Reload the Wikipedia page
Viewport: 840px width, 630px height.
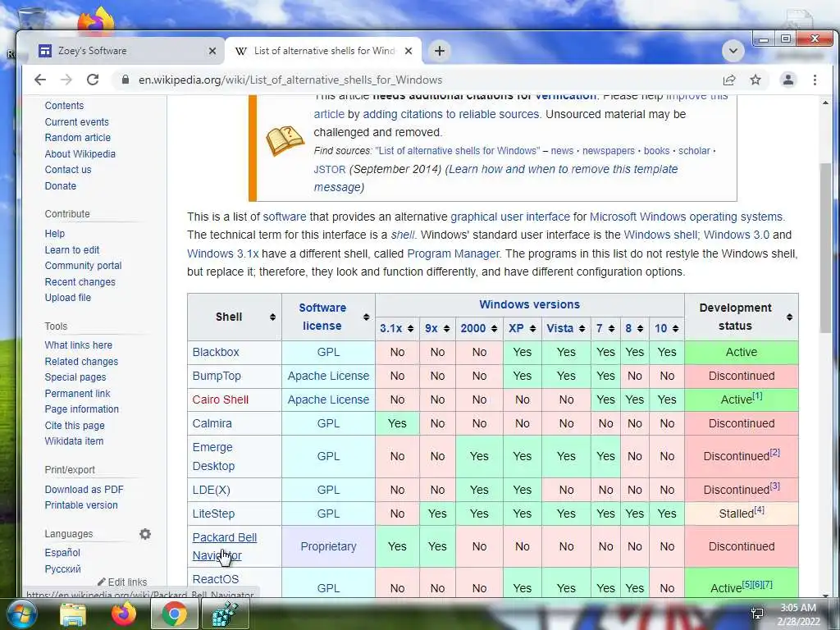point(93,80)
